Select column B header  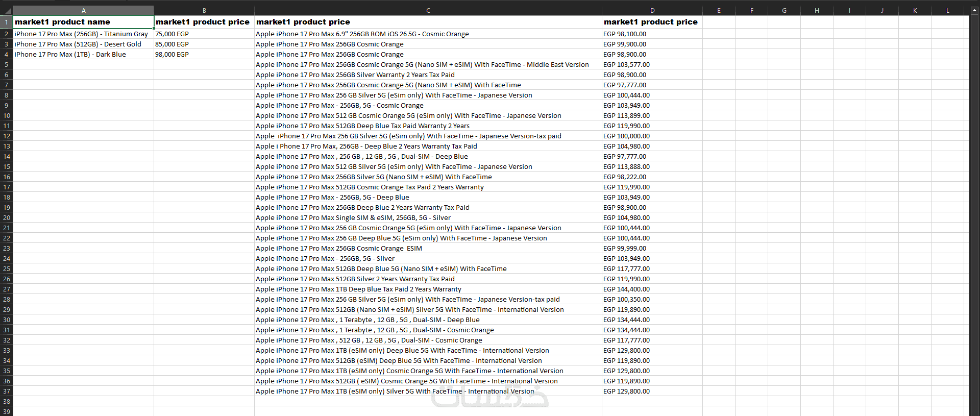pyautogui.click(x=204, y=10)
